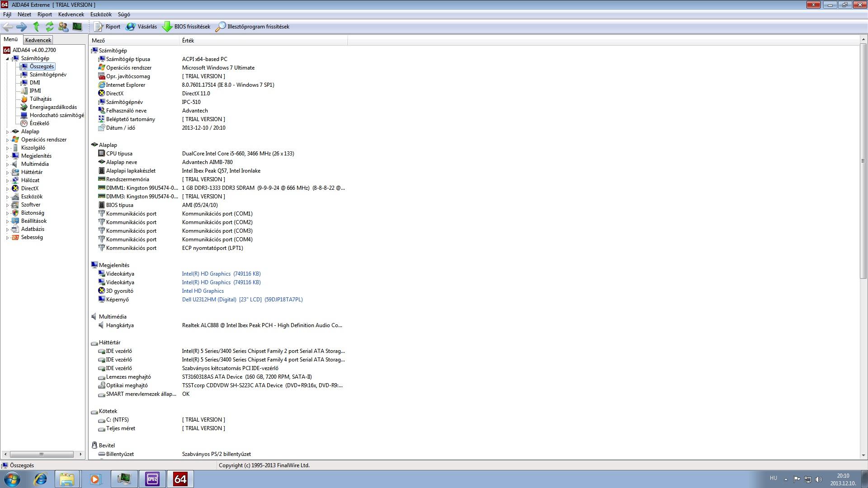The image size is (868, 488).
Task: Click the vertical scrollbar down arrow
Action: pos(863,455)
